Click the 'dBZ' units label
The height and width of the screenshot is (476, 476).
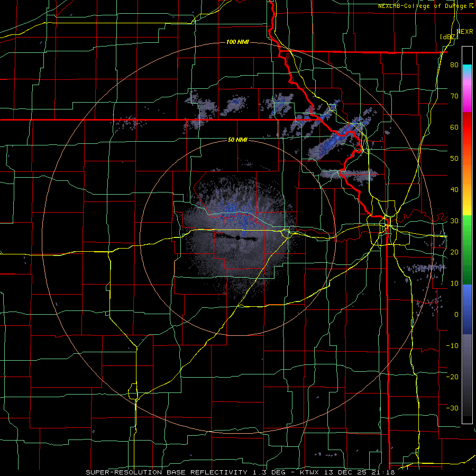click(x=449, y=37)
